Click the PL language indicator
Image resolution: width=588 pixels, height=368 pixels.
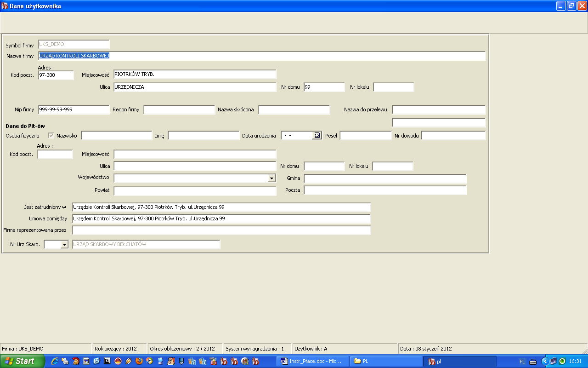(x=522, y=362)
